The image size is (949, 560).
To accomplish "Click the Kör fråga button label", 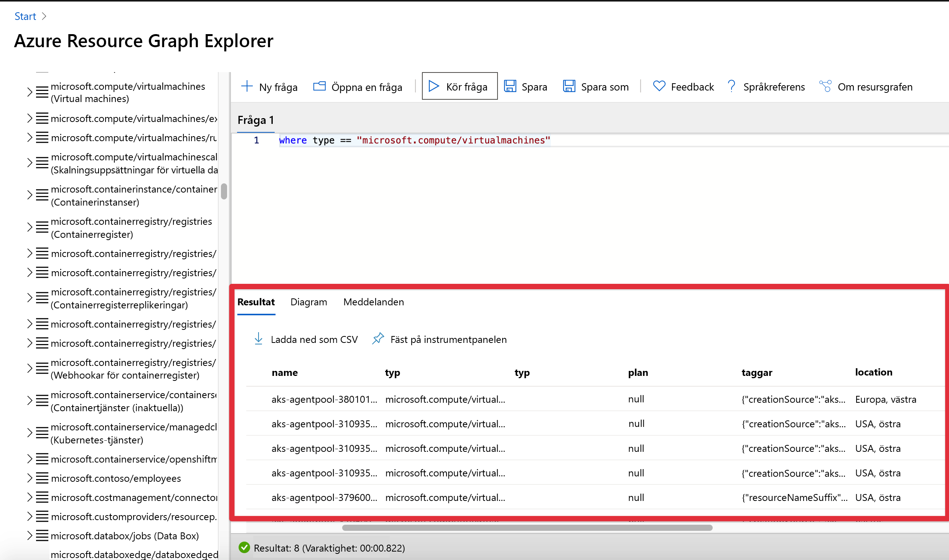I will [467, 87].
